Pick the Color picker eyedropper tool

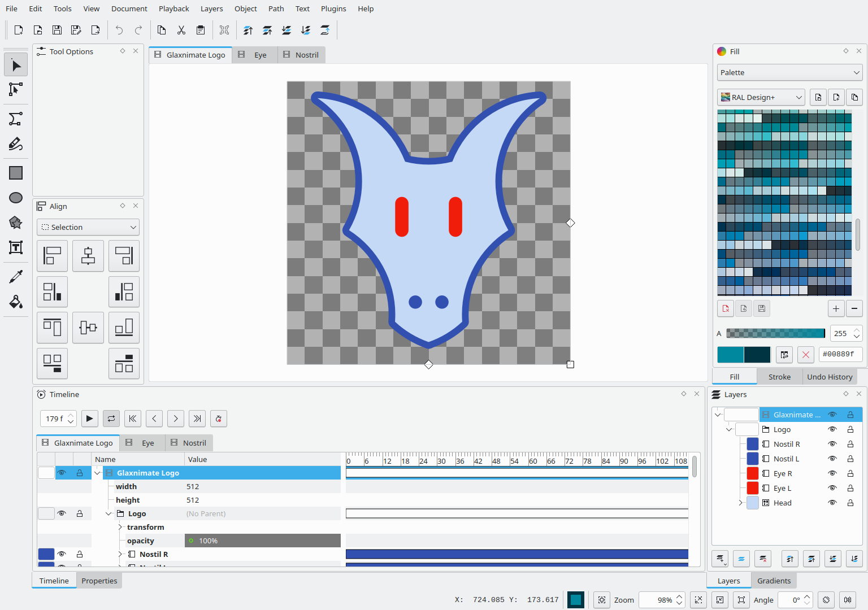(x=16, y=277)
